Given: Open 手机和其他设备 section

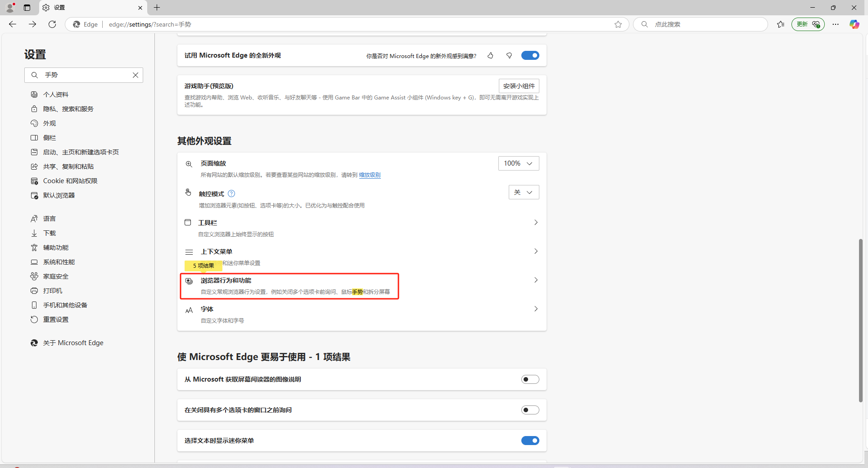Looking at the screenshot, I should click(x=65, y=305).
